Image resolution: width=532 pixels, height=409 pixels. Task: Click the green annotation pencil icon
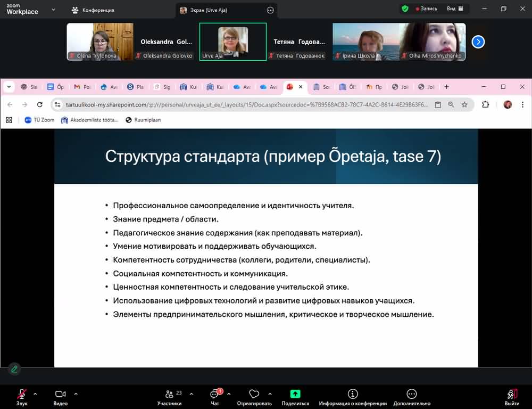coord(14,368)
